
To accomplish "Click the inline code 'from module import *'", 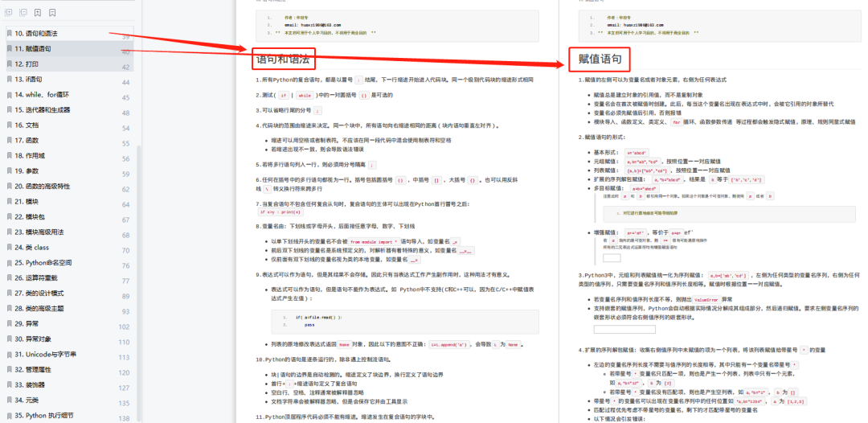I will point(375,242).
